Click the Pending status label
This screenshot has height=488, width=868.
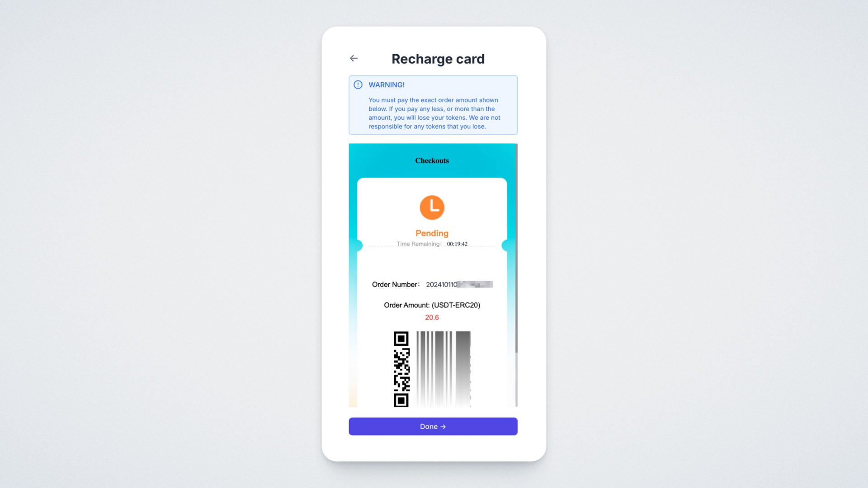pyautogui.click(x=432, y=233)
